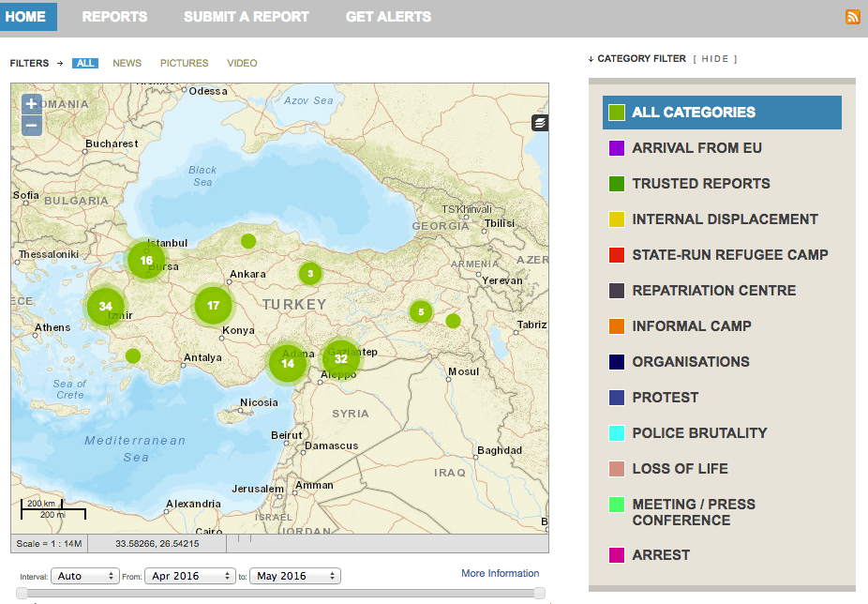Select the State-Run Refugee Camp red swatch
The width and height of the screenshot is (868, 604).
click(x=616, y=255)
